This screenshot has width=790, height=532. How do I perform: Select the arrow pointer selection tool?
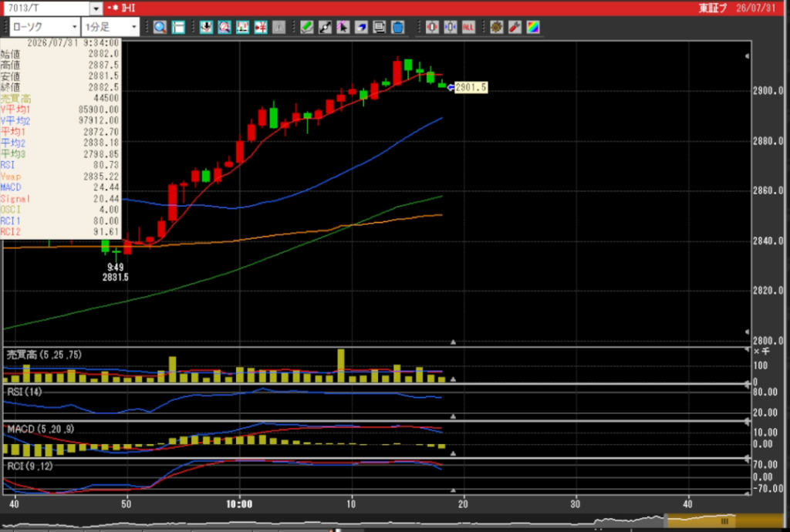pos(343,27)
